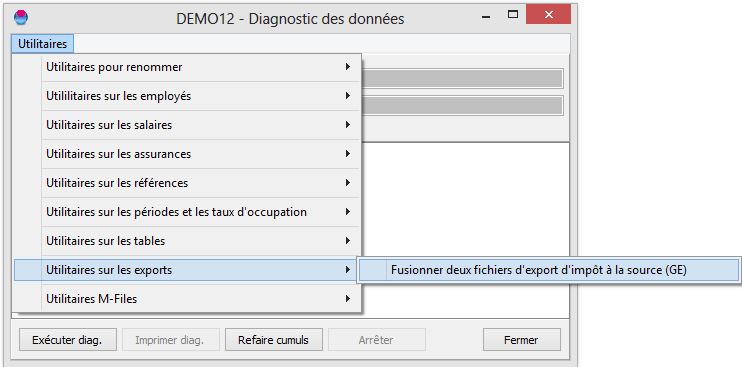This screenshot has height=367, width=742.
Task: Click the Fermer button
Action: click(521, 340)
